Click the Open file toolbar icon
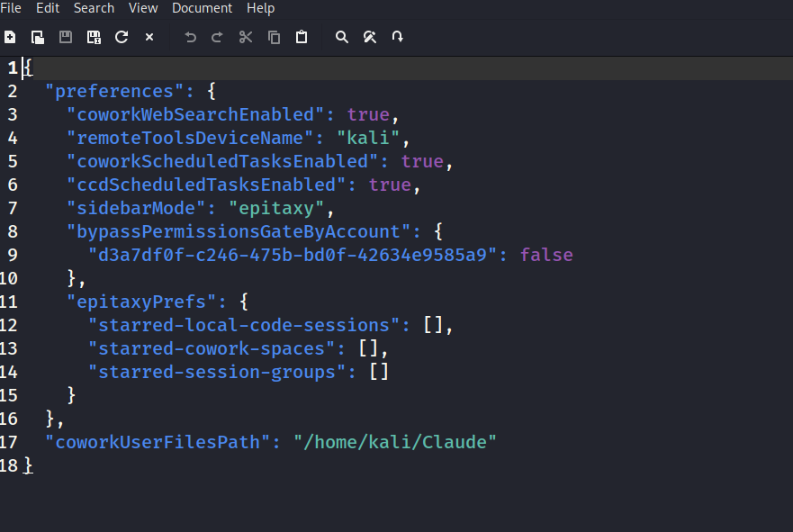 coord(38,37)
